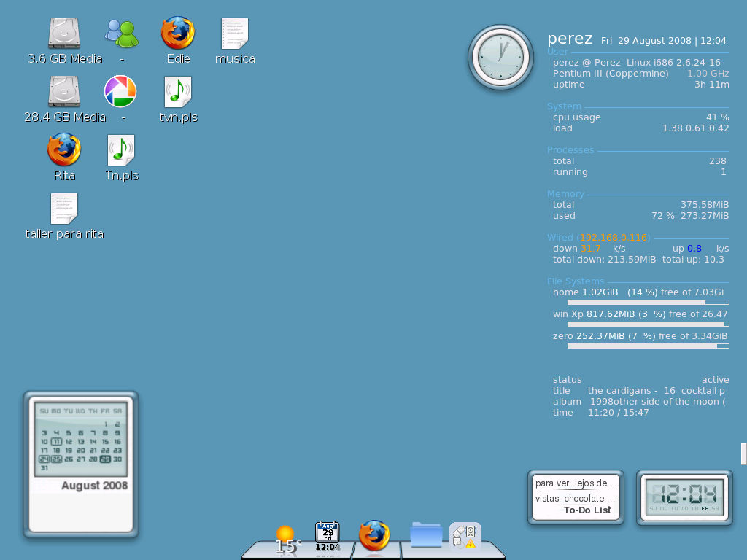Select the 'para ver: lejos de...' to-do entry
The image size is (747, 560).
(575, 483)
